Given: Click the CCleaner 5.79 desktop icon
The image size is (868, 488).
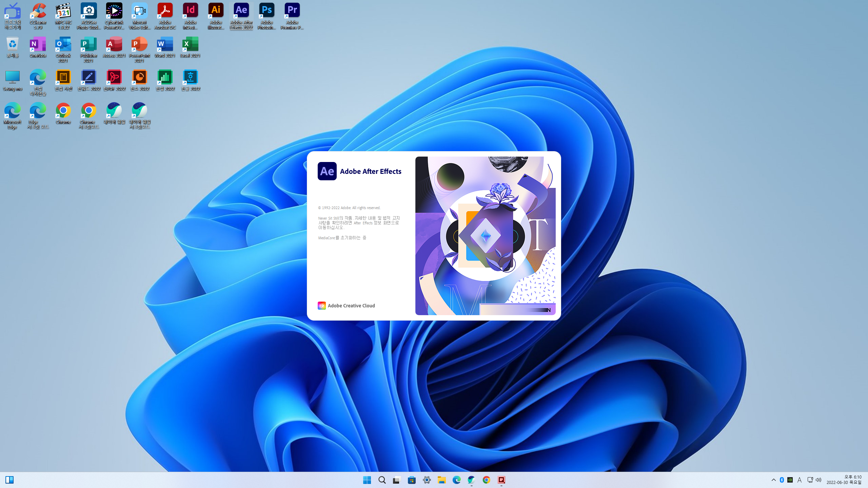Looking at the screenshot, I should (38, 16).
